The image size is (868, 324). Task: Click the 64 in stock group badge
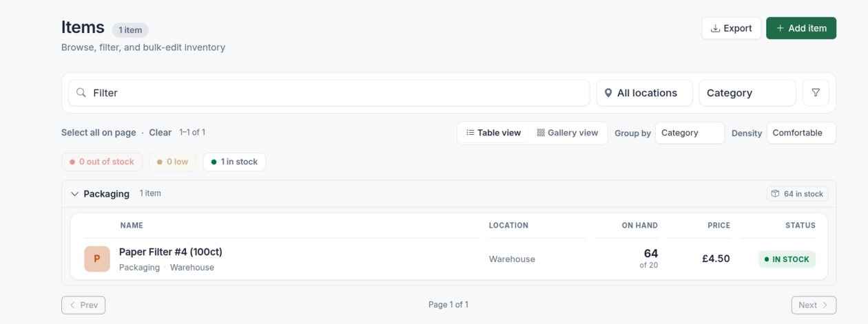coord(798,194)
